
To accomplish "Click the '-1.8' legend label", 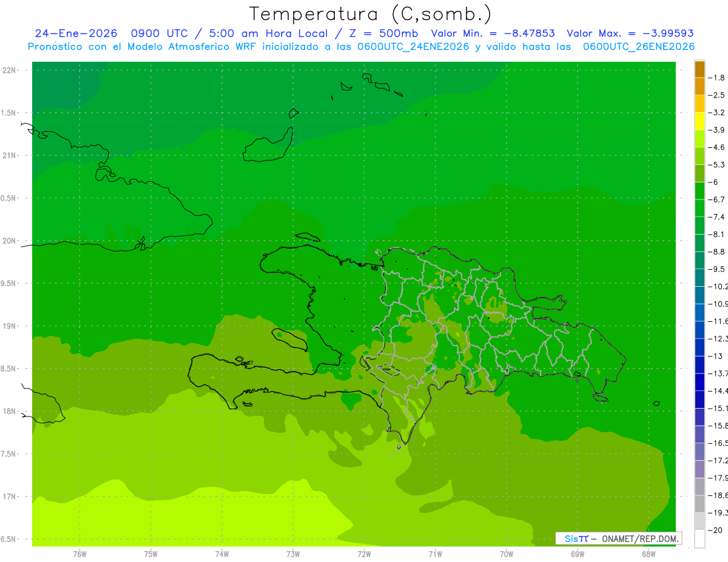I will tap(716, 78).
